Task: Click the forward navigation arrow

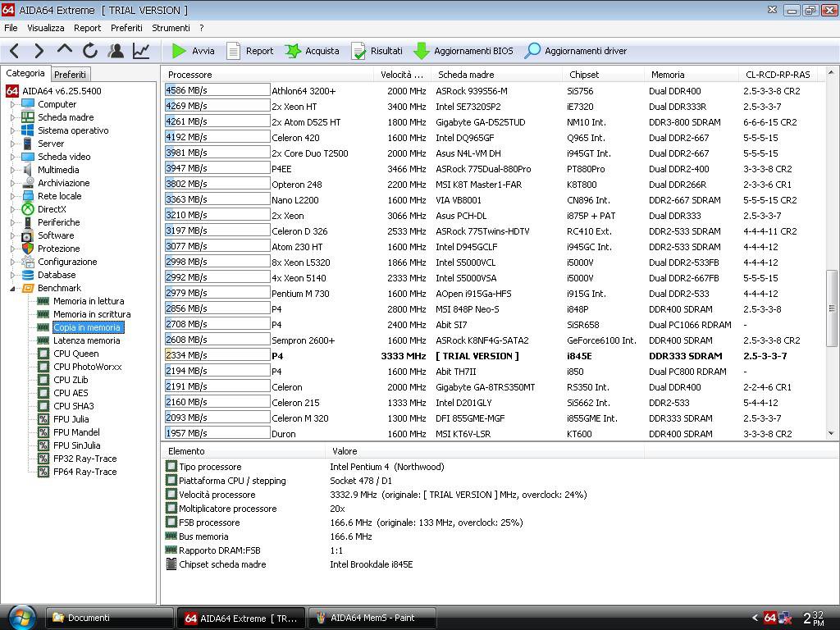Action: click(39, 51)
